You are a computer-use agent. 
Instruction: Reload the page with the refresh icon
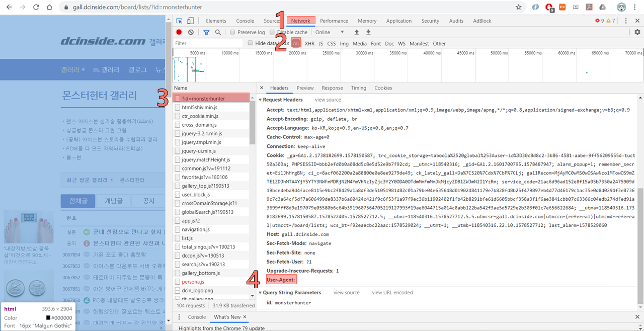click(36, 8)
